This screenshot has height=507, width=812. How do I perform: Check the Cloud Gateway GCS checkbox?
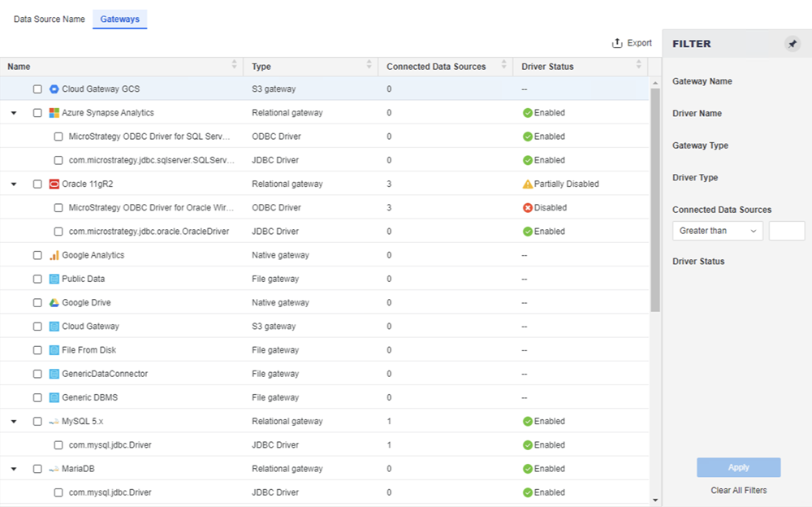(37, 89)
